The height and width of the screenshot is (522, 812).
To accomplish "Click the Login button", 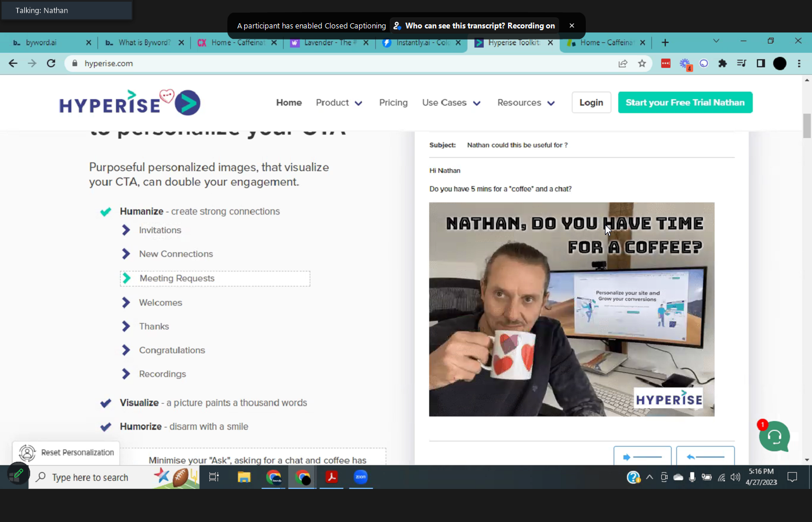I will click(591, 103).
